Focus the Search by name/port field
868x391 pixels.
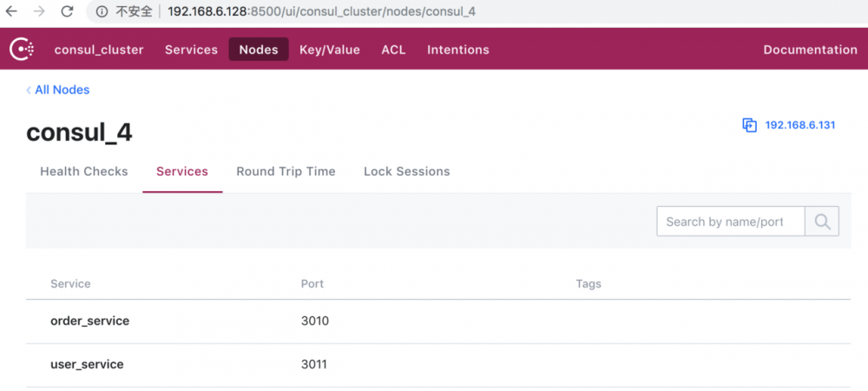pos(730,222)
